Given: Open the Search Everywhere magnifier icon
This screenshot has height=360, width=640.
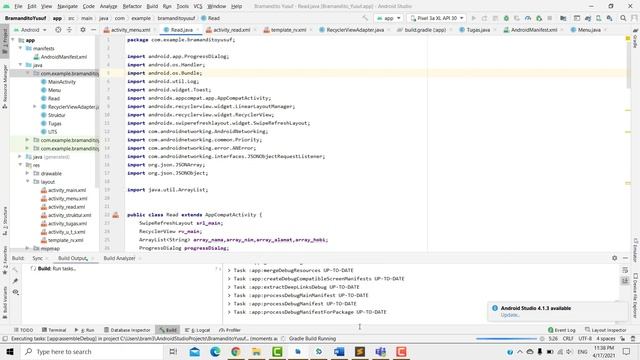Looking at the screenshot, I should (x=623, y=18).
